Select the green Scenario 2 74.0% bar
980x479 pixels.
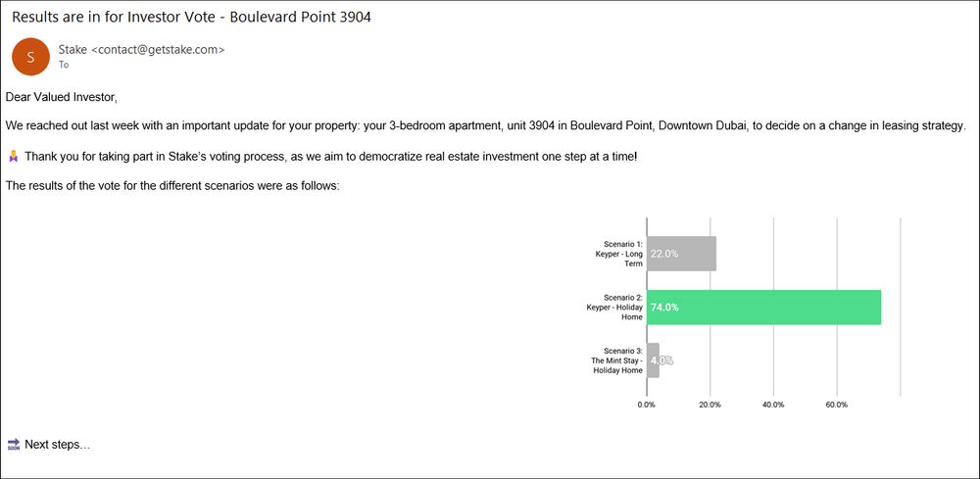763,308
